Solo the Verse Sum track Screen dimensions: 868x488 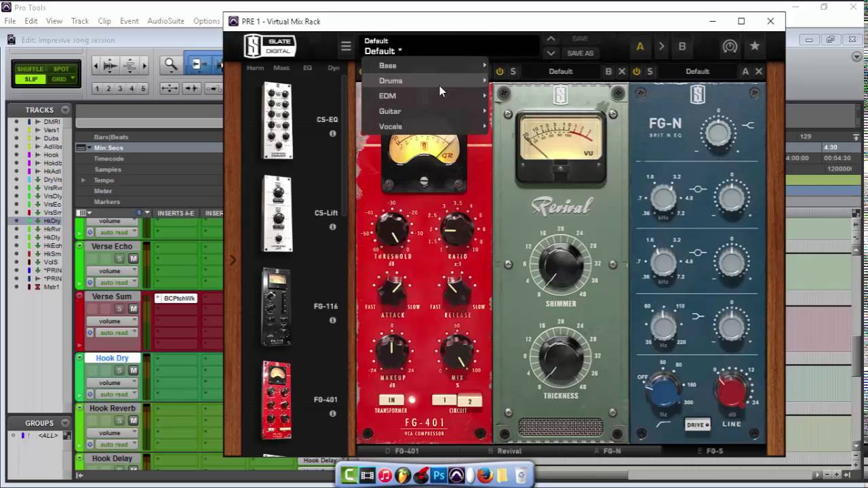tap(119, 308)
